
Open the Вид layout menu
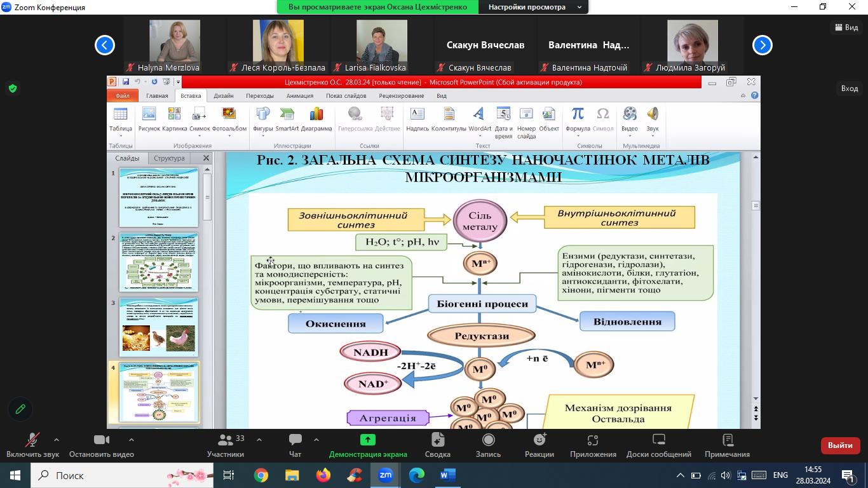click(x=846, y=27)
